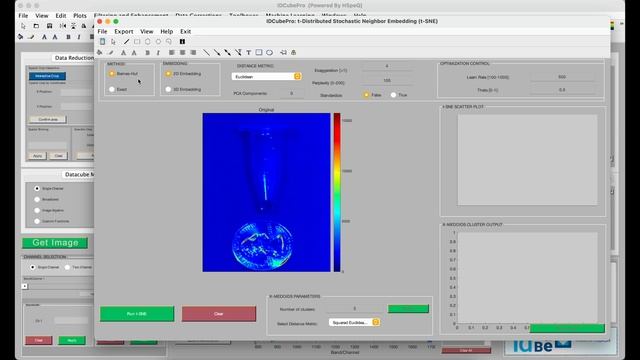Viewport: 640px width, 360px height.
Task: Insert an ellipse annotation shape
Action: [x=269, y=53]
